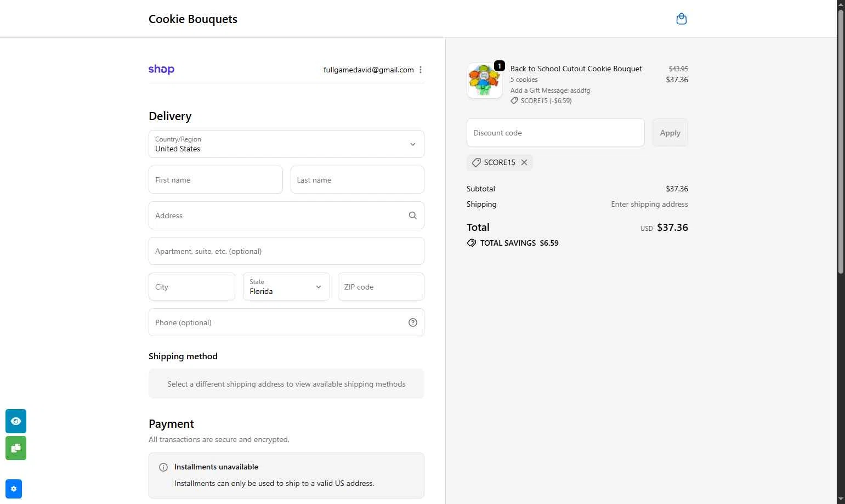This screenshot has height=504, width=845.
Task: Open the State dropdown showing Florida
Action: click(286, 286)
